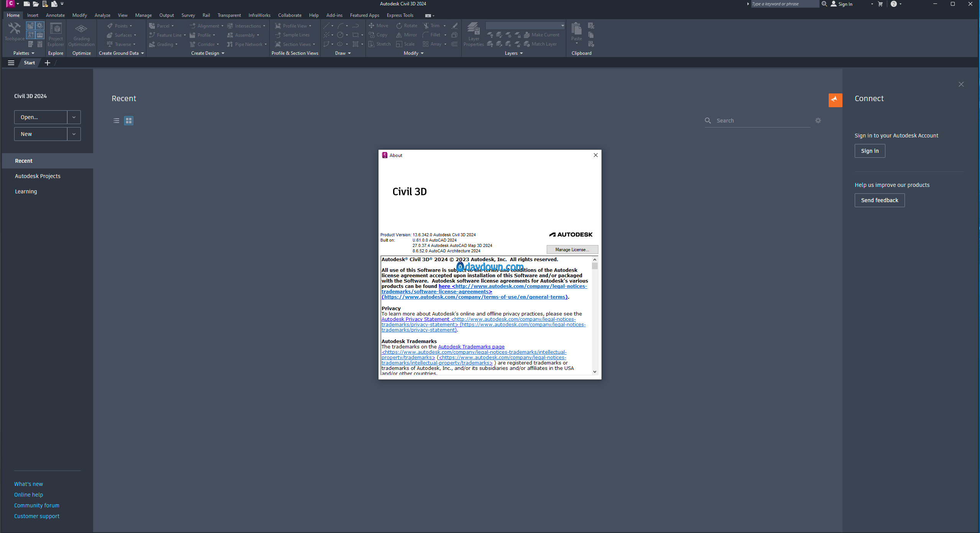Switch Recent view to grid layout

click(x=129, y=121)
